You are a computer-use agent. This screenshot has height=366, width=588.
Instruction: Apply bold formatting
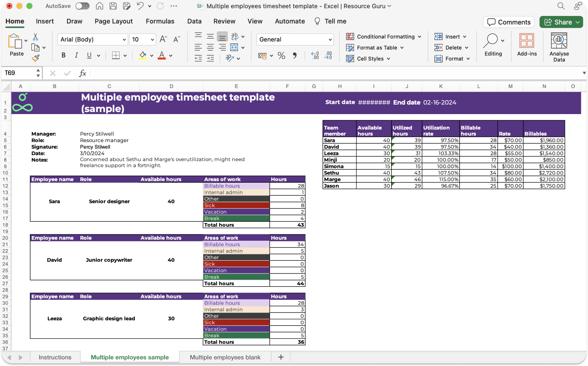(x=63, y=55)
